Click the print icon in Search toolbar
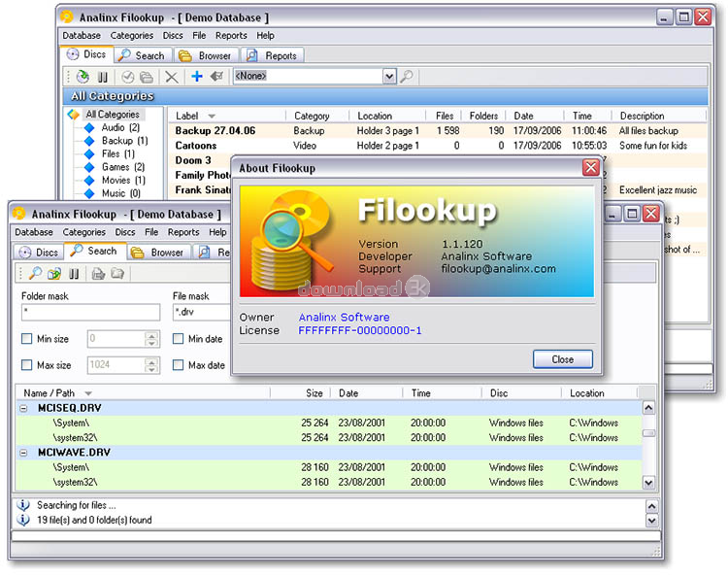The width and height of the screenshot is (728, 576). 99,274
